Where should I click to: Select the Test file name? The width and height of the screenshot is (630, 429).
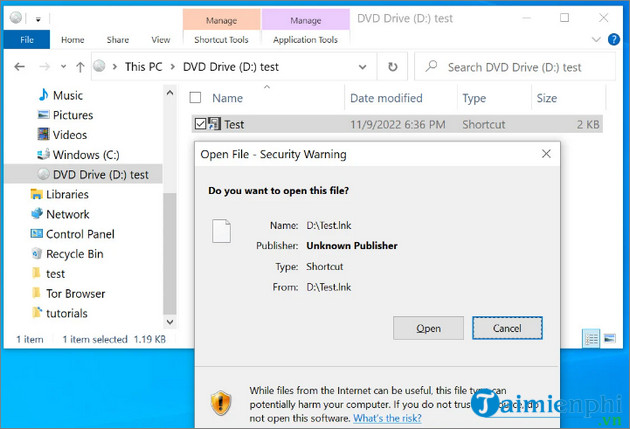tap(234, 125)
